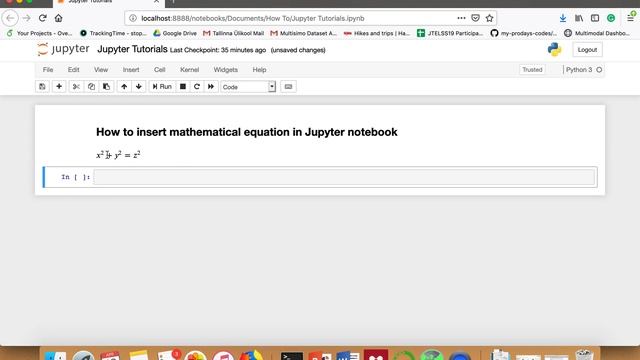Cut the selected cell with scissors icon
Screen dimensions: 640x360
coord(76,87)
